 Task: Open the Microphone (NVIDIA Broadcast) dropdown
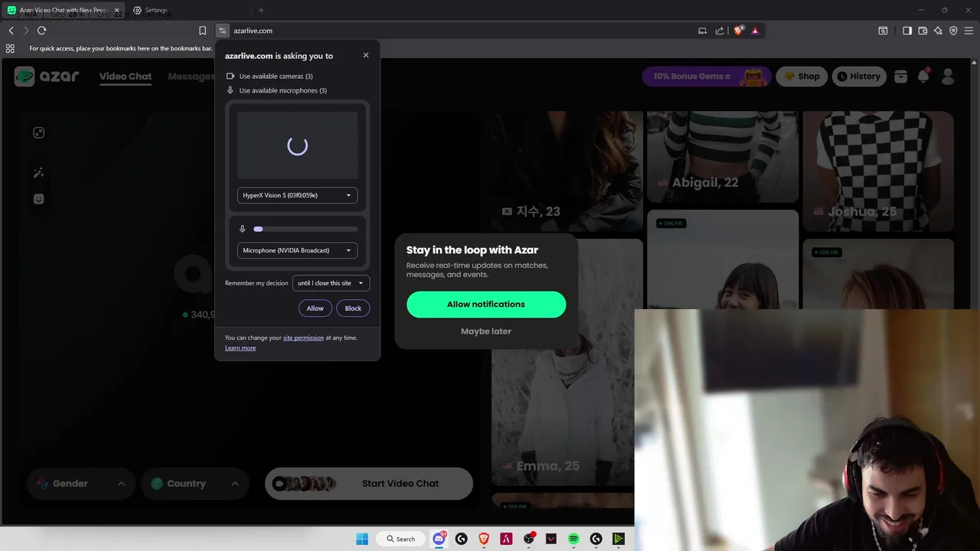click(297, 250)
